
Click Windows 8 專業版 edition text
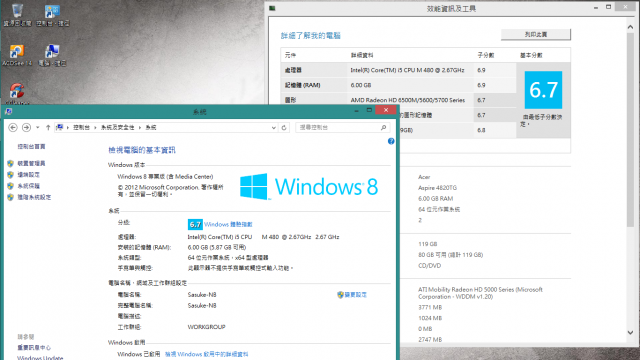click(x=165, y=177)
